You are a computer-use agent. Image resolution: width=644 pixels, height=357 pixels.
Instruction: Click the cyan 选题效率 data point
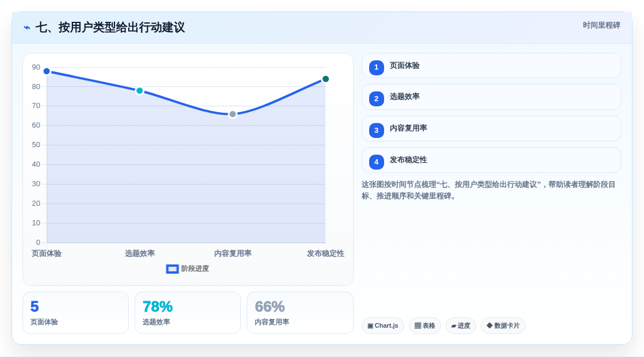click(140, 91)
